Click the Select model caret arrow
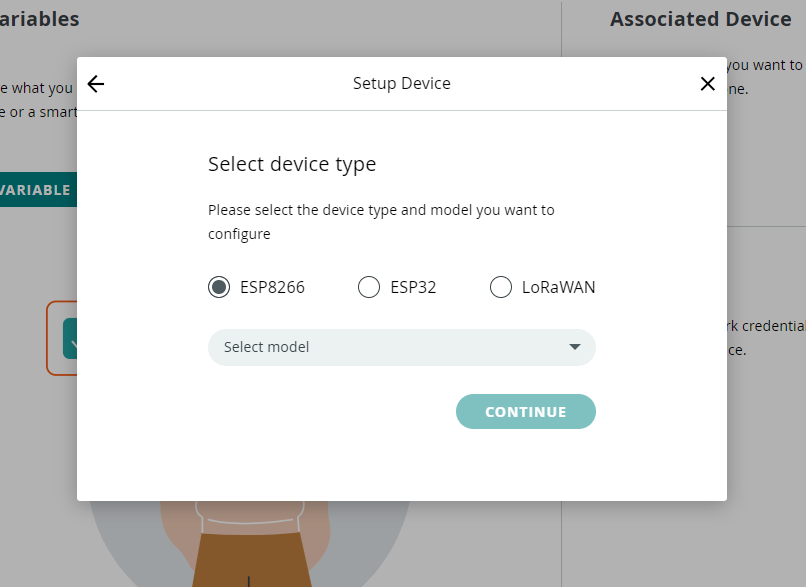Screen dimensions: 806x587 (x=575, y=347)
